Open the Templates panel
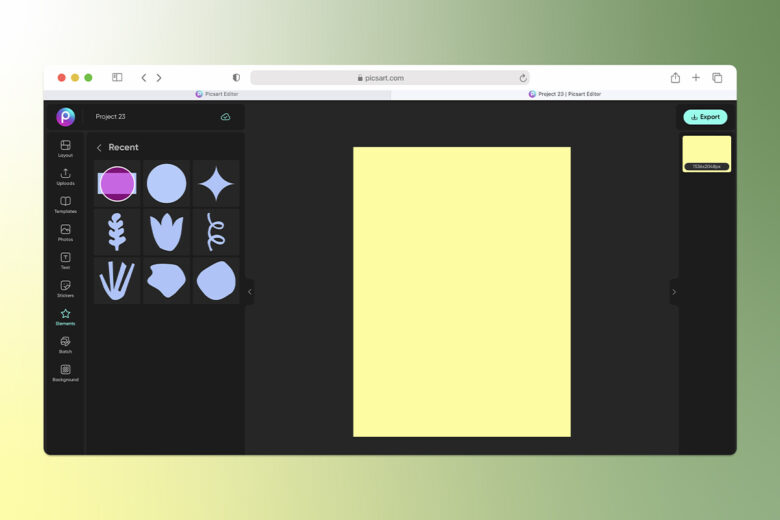Image resolution: width=780 pixels, height=520 pixels. coord(65,205)
